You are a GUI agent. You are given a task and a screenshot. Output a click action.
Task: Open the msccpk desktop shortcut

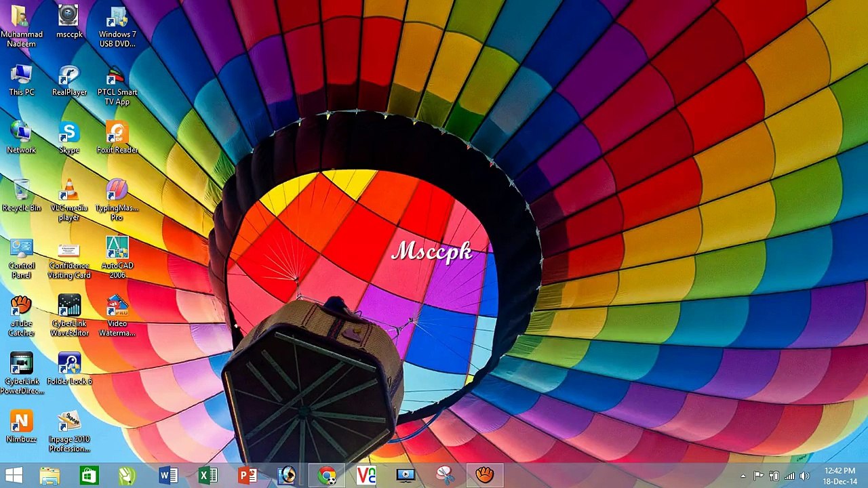(69, 22)
